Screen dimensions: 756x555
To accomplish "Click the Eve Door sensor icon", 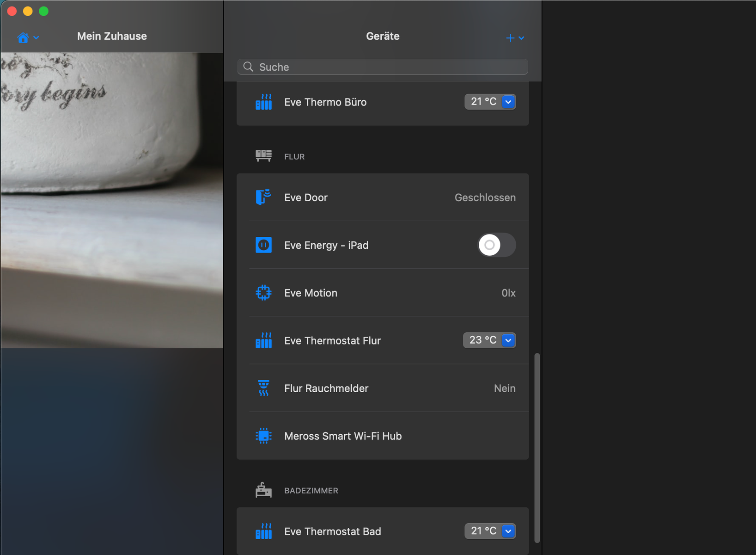I will 263,197.
